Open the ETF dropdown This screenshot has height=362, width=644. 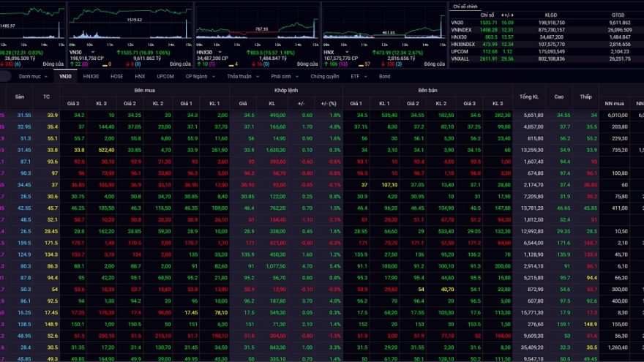357,76
